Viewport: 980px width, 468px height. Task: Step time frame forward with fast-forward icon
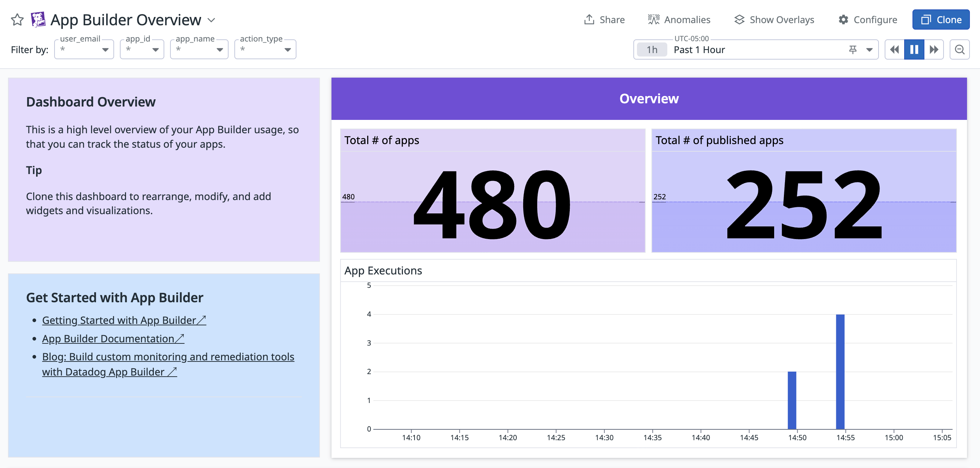click(933, 49)
